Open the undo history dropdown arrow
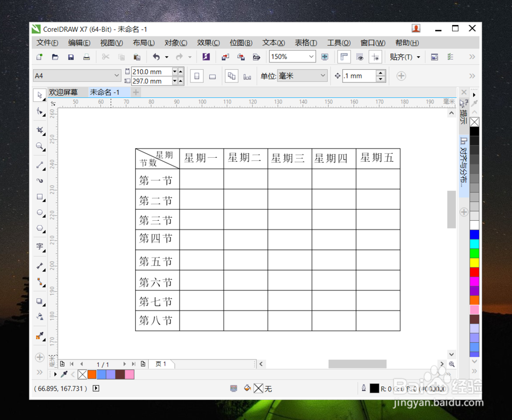This screenshot has height=420, width=512. click(166, 57)
